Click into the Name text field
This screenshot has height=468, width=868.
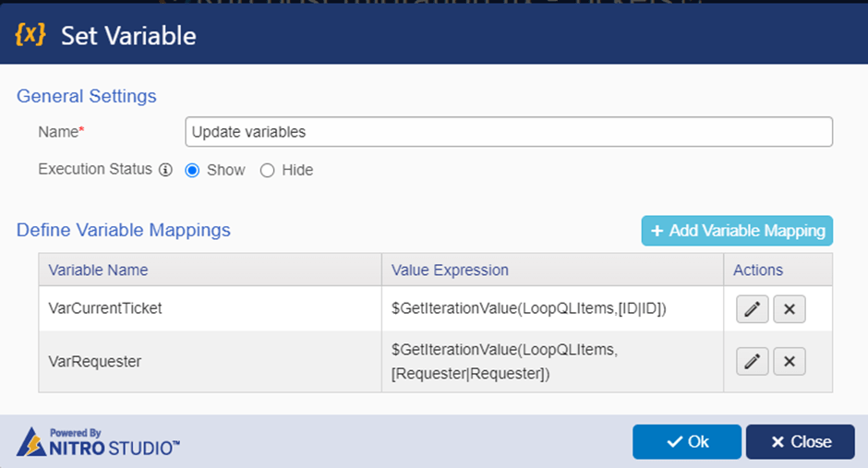tap(509, 132)
